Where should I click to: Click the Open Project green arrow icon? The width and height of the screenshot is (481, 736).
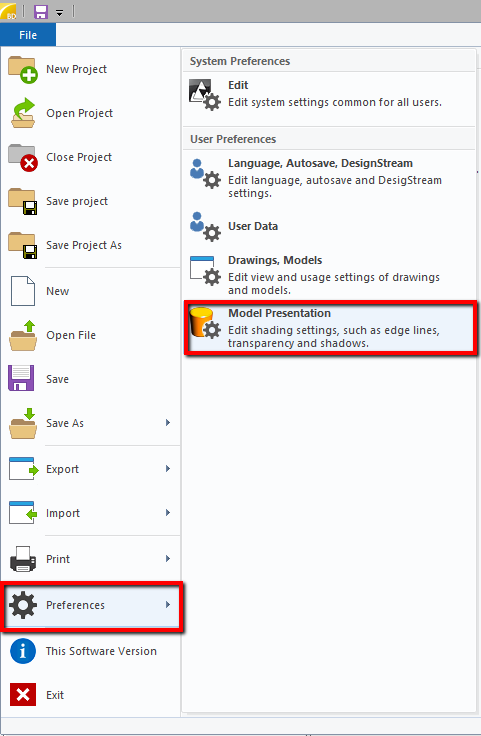(23, 113)
